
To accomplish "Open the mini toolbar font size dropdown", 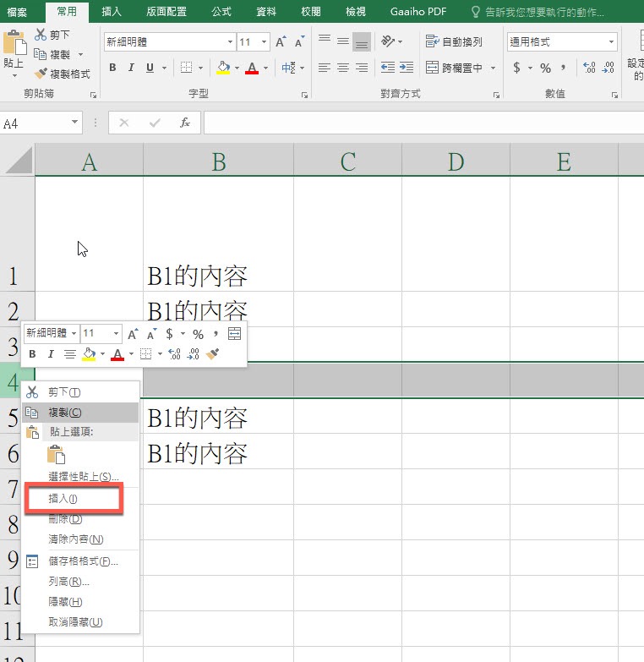I will [116, 333].
